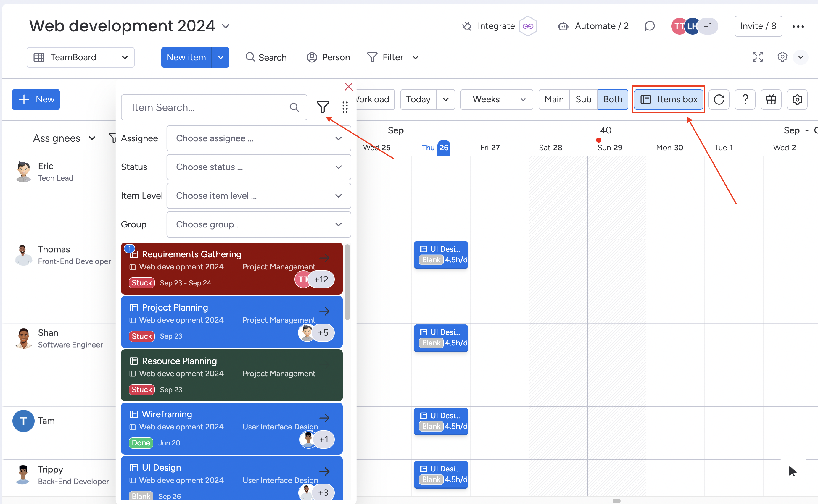Enter fullscreen with the expand arrows icon
Image resolution: width=818 pixels, height=504 pixels.
click(757, 57)
